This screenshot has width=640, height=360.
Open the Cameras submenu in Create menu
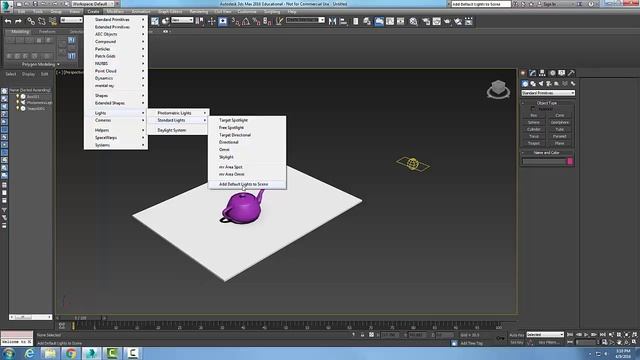pyautogui.click(x=116, y=120)
